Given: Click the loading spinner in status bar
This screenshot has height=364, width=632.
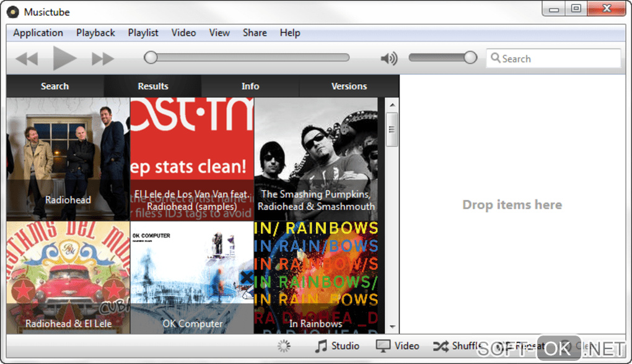Looking at the screenshot, I should [x=284, y=346].
